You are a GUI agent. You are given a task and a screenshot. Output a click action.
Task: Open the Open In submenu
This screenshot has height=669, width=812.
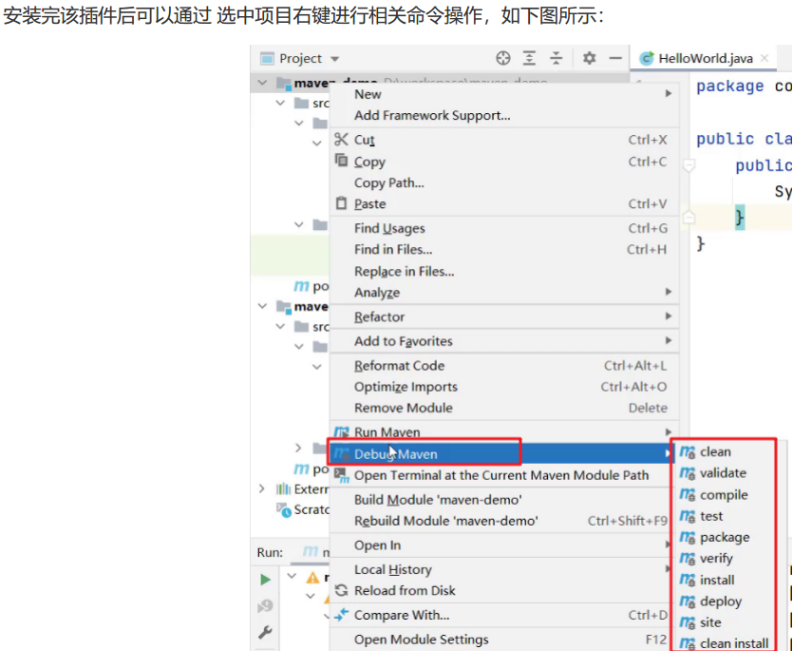[501, 545]
